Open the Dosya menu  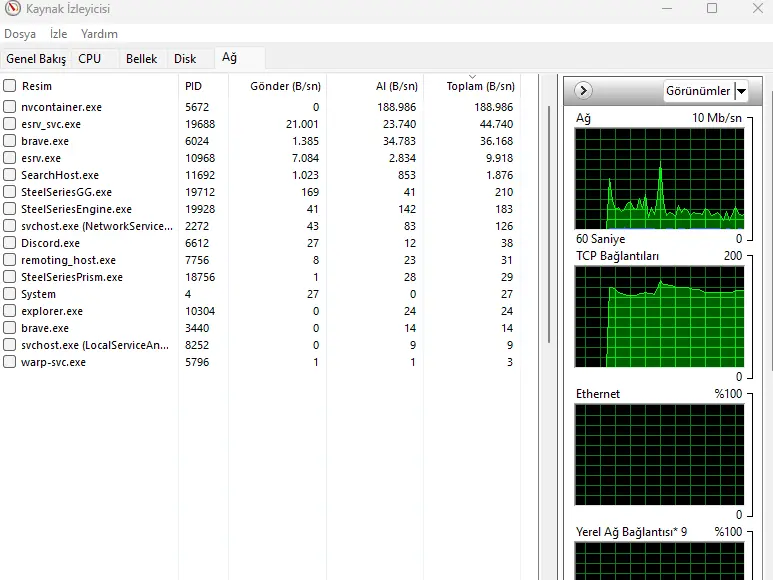(x=20, y=34)
